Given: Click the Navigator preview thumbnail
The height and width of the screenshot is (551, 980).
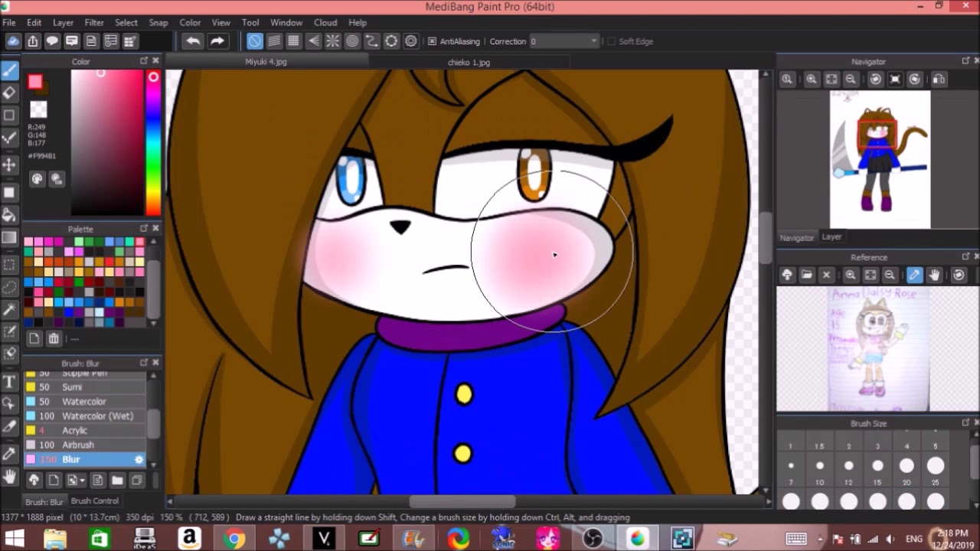Looking at the screenshot, I should pyautogui.click(x=880, y=159).
